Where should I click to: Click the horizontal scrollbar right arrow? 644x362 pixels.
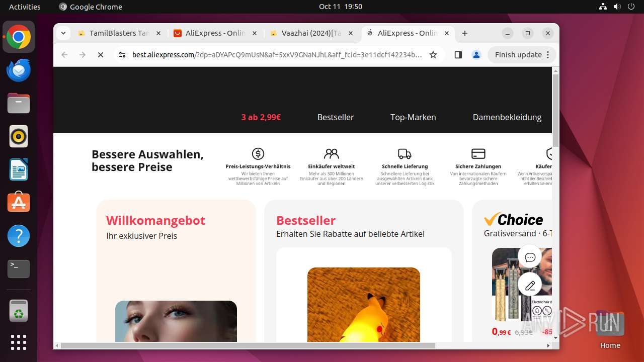[548, 345]
